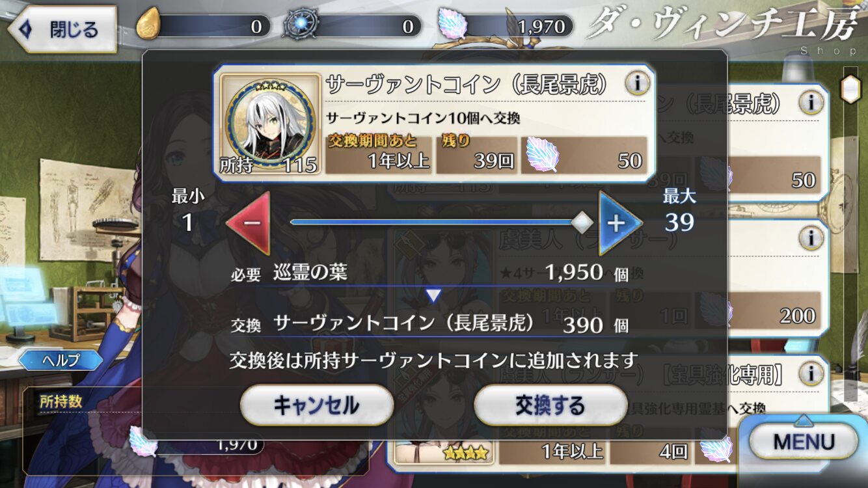
Task: Open info for 長尾景虎 Servant Coin dialog
Action: (x=638, y=83)
